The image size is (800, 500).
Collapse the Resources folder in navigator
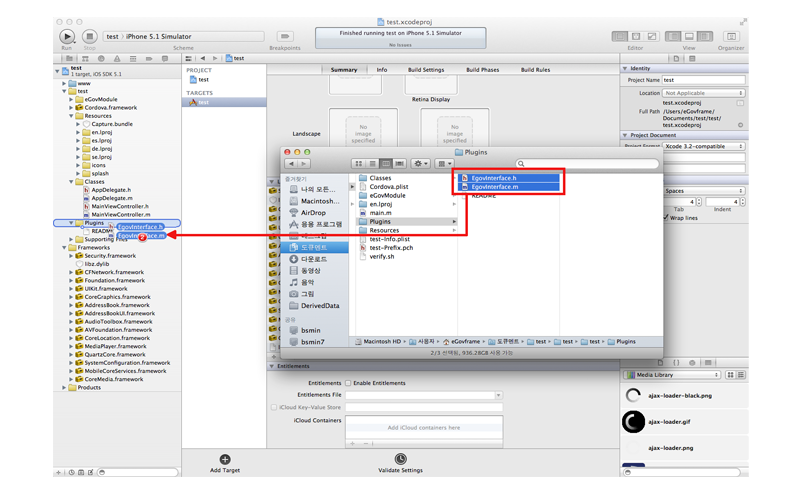pyautogui.click(x=73, y=116)
